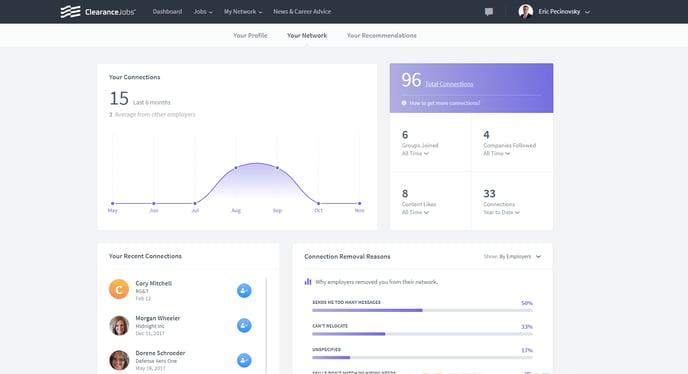Click the Jul data point on chart
The width and height of the screenshot is (688, 374).
[x=195, y=203]
